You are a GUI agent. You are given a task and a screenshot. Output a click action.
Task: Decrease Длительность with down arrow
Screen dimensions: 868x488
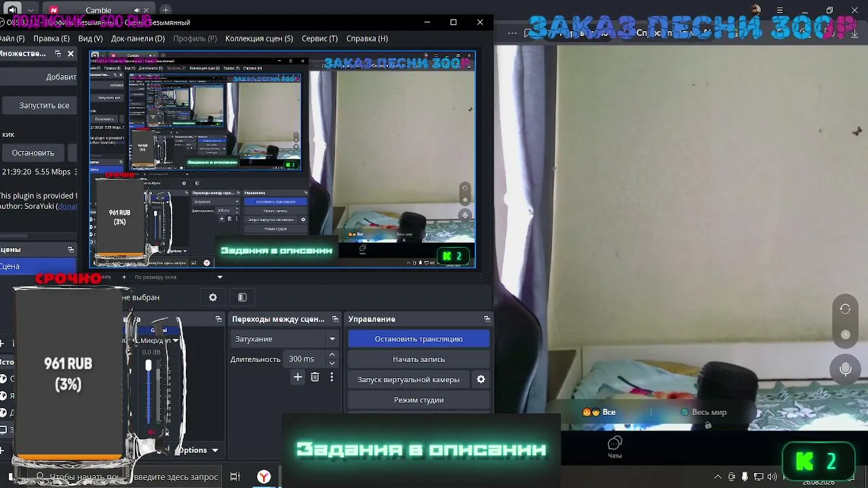coord(332,363)
